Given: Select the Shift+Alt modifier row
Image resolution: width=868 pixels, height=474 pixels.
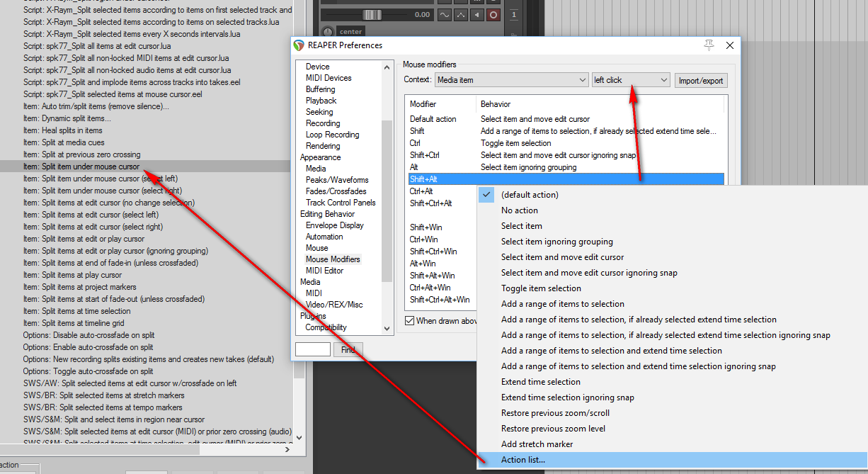Looking at the screenshot, I should (x=566, y=179).
